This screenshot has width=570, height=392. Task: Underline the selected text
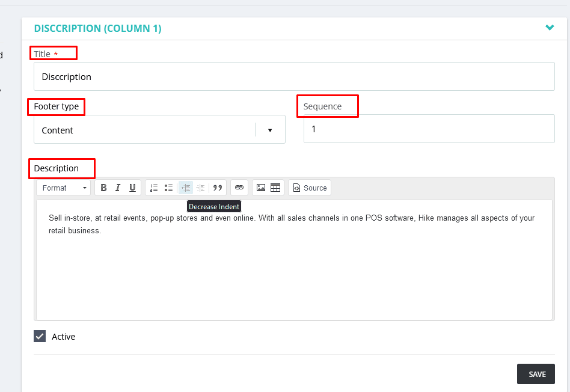coord(132,188)
